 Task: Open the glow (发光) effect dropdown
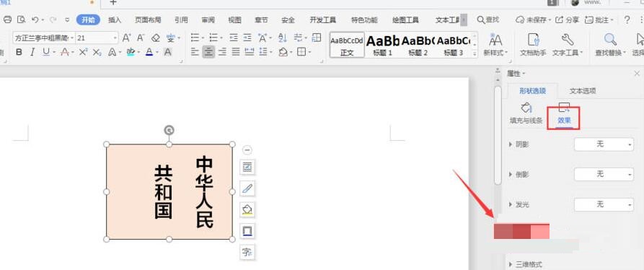[604, 204]
